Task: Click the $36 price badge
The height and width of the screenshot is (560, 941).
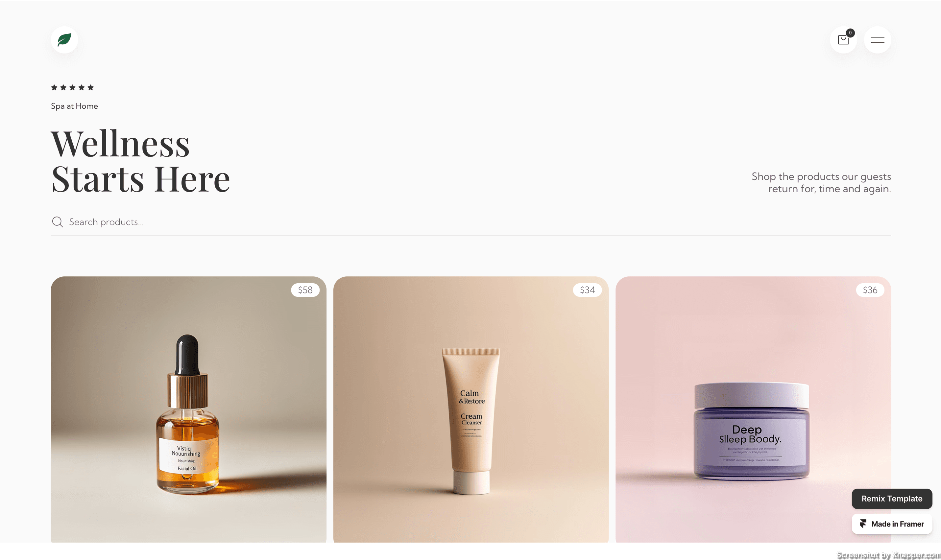Action: 870,290
